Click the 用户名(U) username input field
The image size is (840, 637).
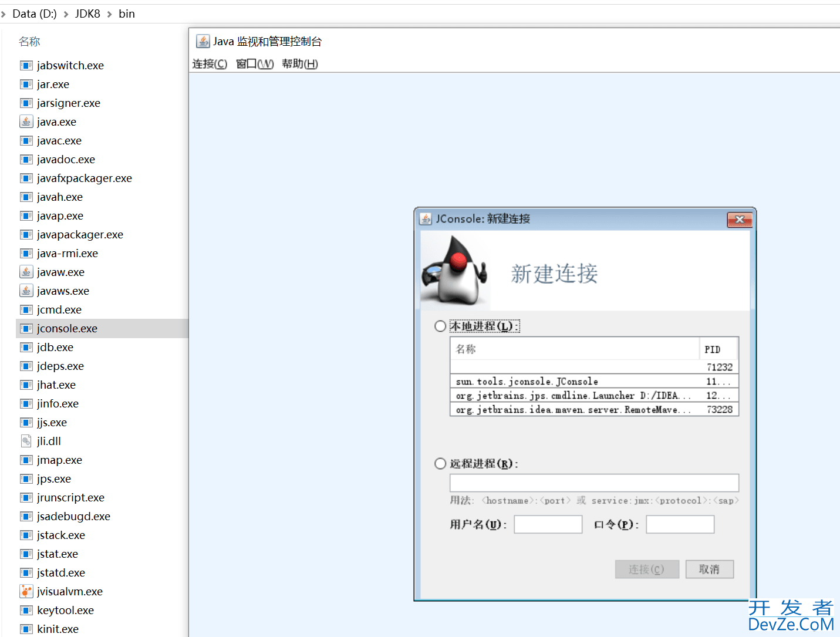pos(548,524)
